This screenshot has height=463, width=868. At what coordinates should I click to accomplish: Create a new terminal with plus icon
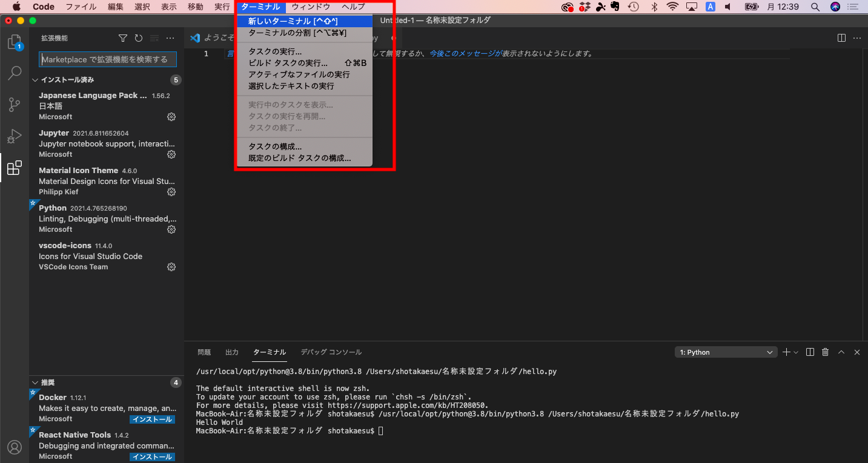click(x=786, y=352)
